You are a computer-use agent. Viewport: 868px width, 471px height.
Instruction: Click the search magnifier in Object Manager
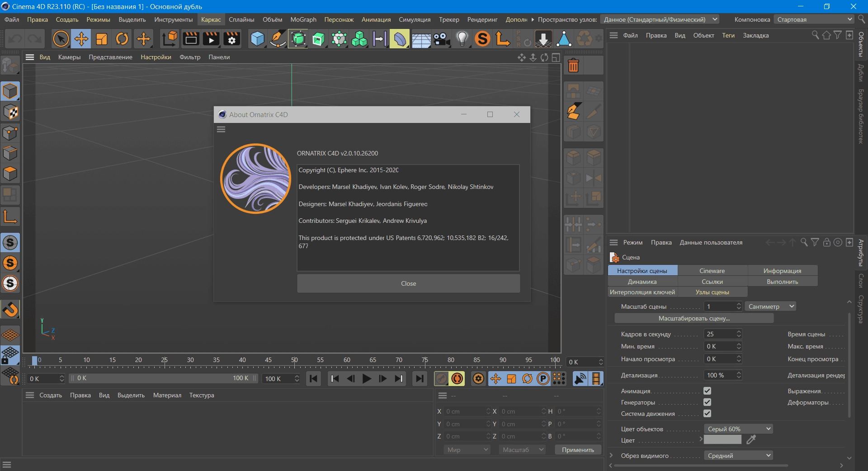815,35
